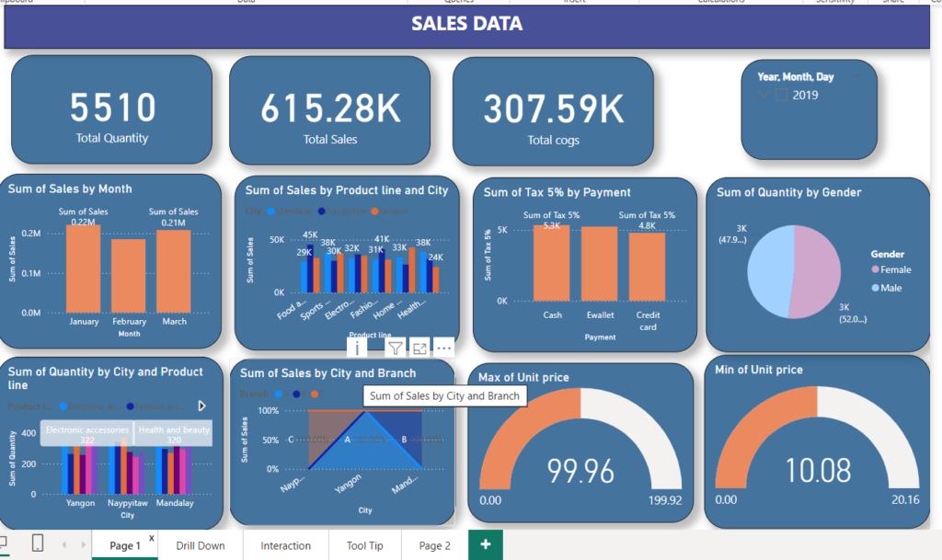This screenshot has width=942, height=560.
Task: Switch to the Interaction page tab
Action: (x=285, y=545)
